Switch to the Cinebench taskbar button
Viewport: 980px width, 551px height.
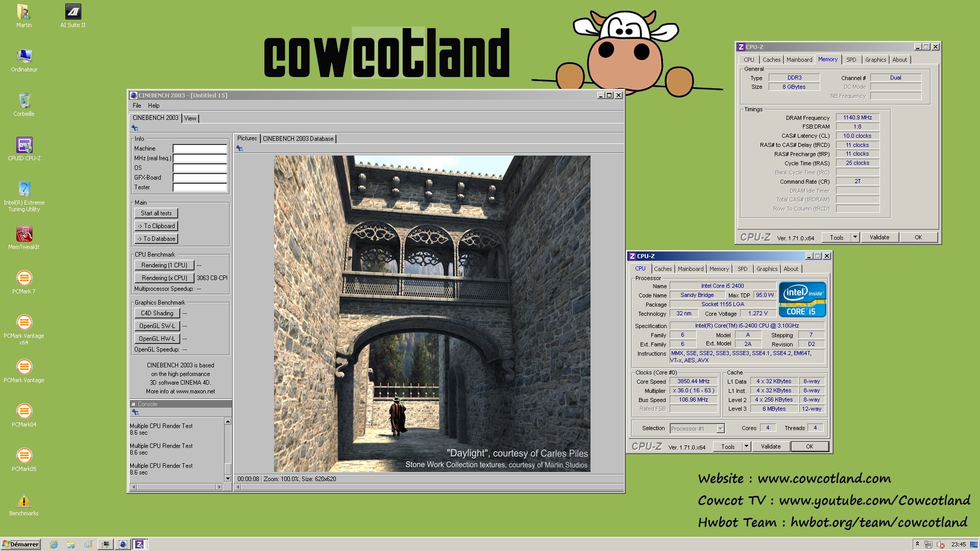pos(122,544)
